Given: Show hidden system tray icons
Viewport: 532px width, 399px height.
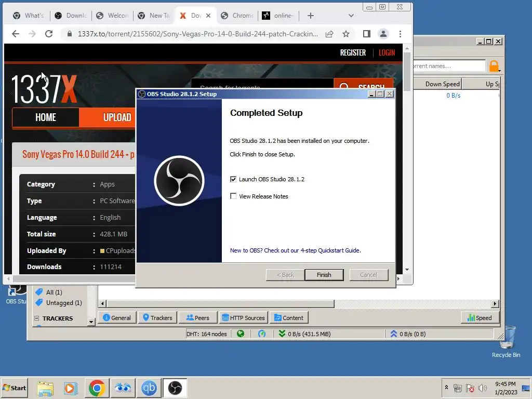Looking at the screenshot, I should click(x=446, y=387).
